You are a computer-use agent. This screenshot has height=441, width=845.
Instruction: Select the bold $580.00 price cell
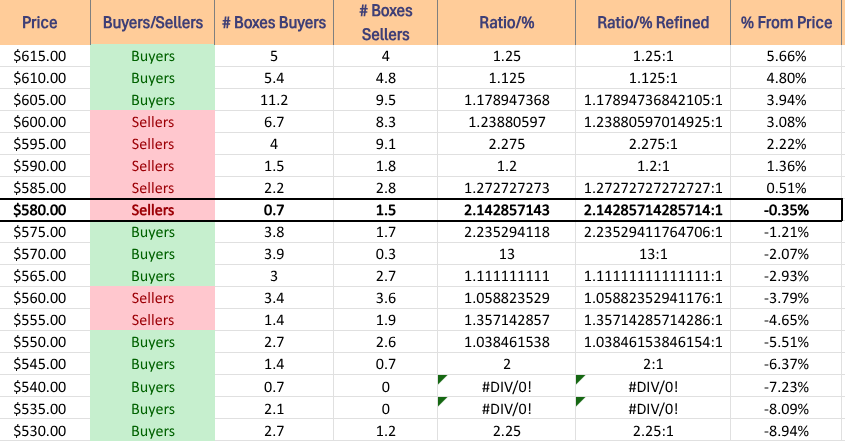tap(41, 210)
